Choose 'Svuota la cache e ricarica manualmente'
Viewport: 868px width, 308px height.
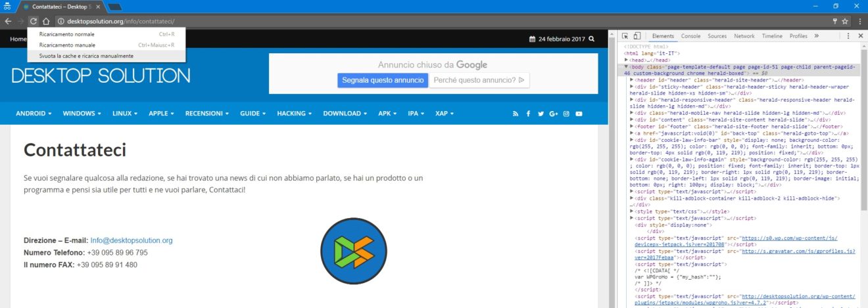click(x=107, y=56)
